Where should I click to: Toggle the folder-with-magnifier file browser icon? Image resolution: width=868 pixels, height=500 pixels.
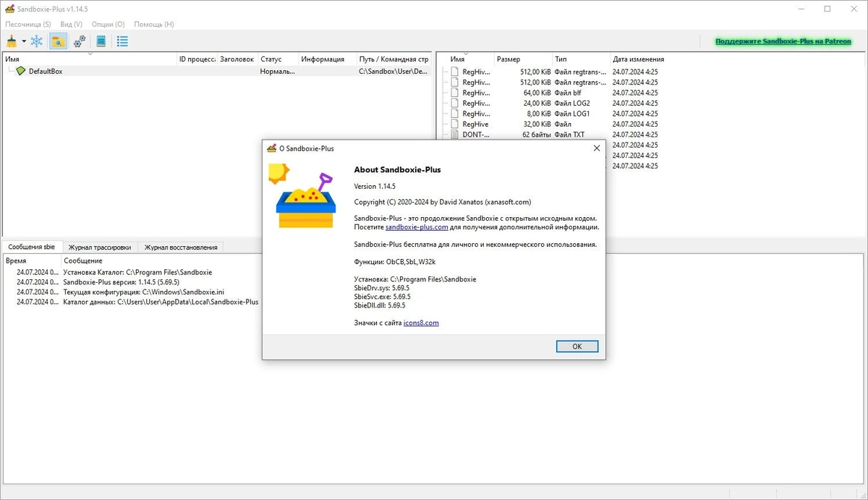coord(58,41)
